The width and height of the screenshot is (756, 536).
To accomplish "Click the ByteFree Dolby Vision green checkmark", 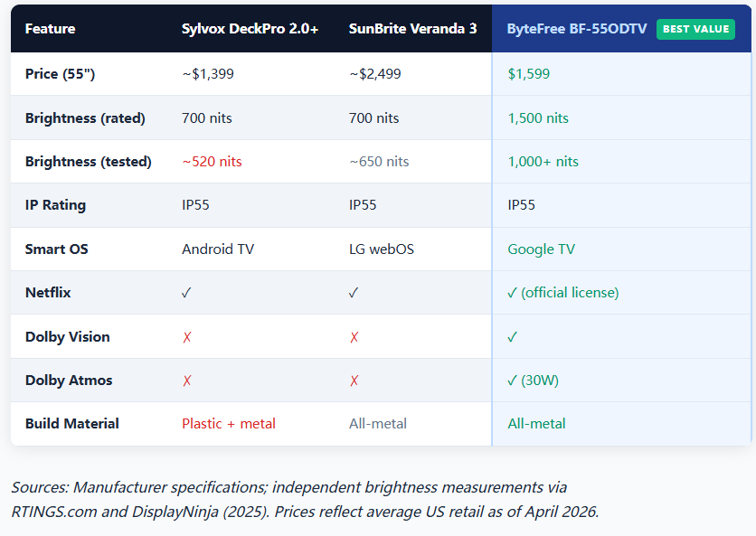I will tap(513, 337).
